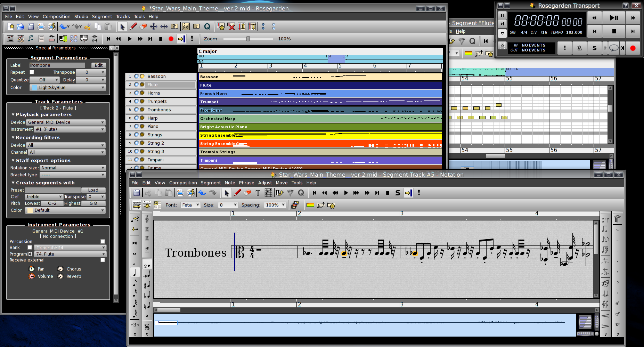
Task: Click the save icon in Notation toolbar
Action: pyautogui.click(x=137, y=193)
